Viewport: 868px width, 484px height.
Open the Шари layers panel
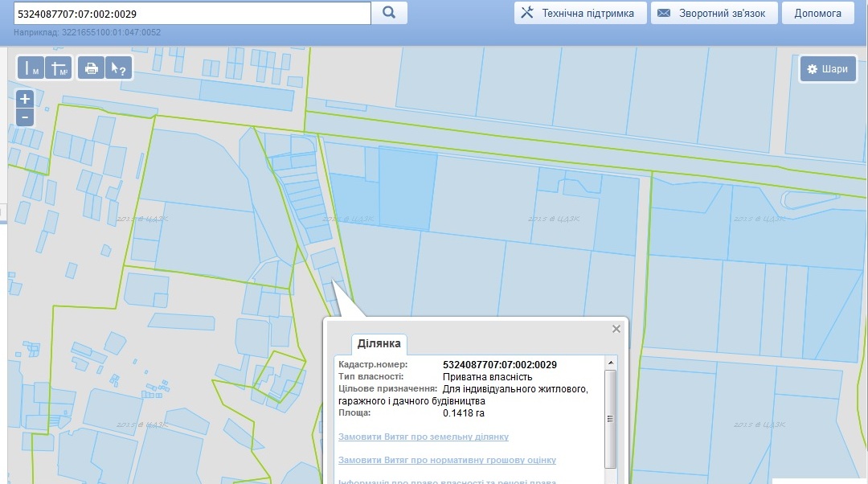tap(828, 68)
